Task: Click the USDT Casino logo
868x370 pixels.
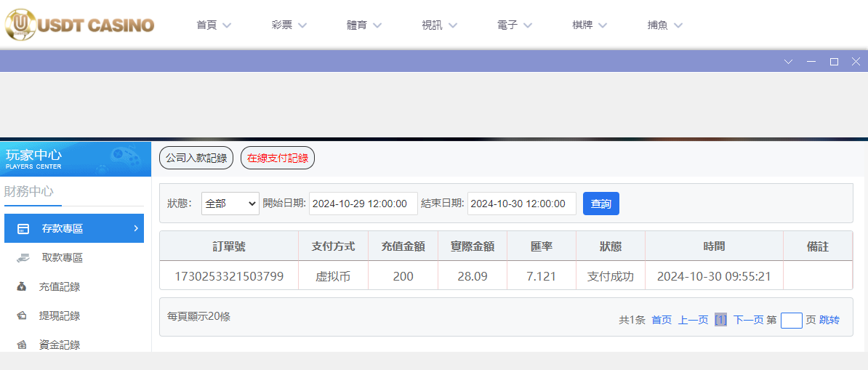Action: tap(80, 25)
